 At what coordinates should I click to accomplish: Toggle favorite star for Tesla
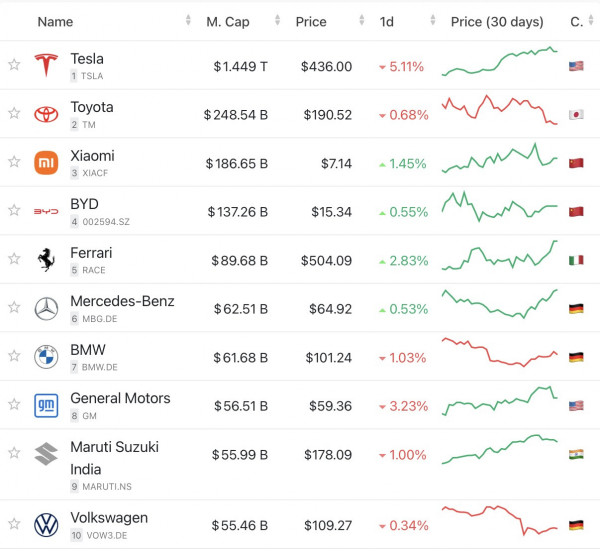tap(14, 66)
